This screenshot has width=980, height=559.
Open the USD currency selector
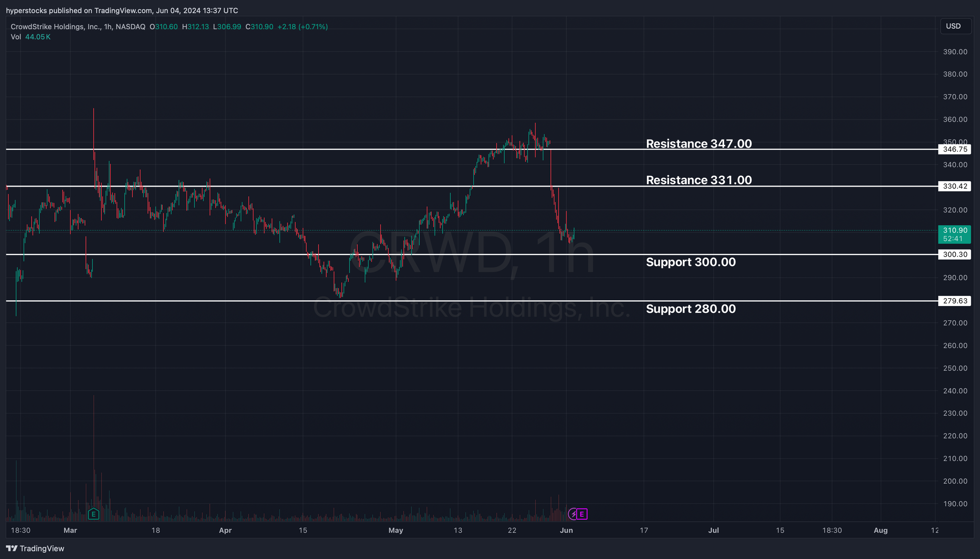point(955,26)
